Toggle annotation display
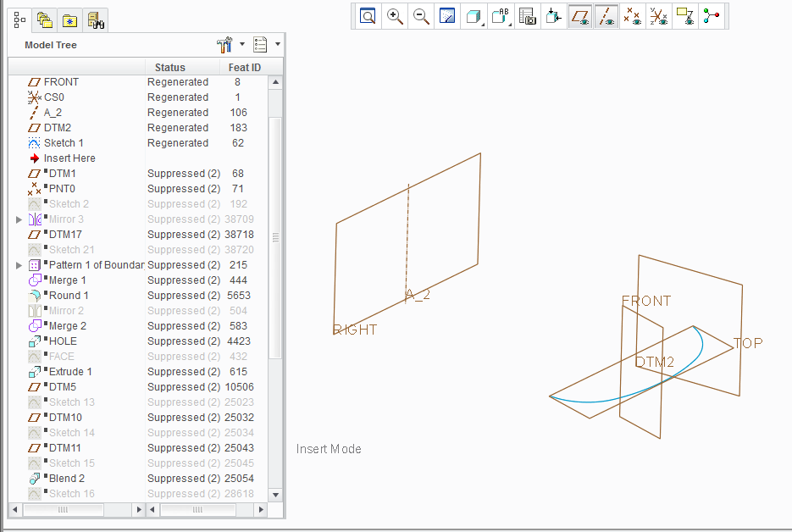This screenshot has height=532, width=792. [x=685, y=16]
